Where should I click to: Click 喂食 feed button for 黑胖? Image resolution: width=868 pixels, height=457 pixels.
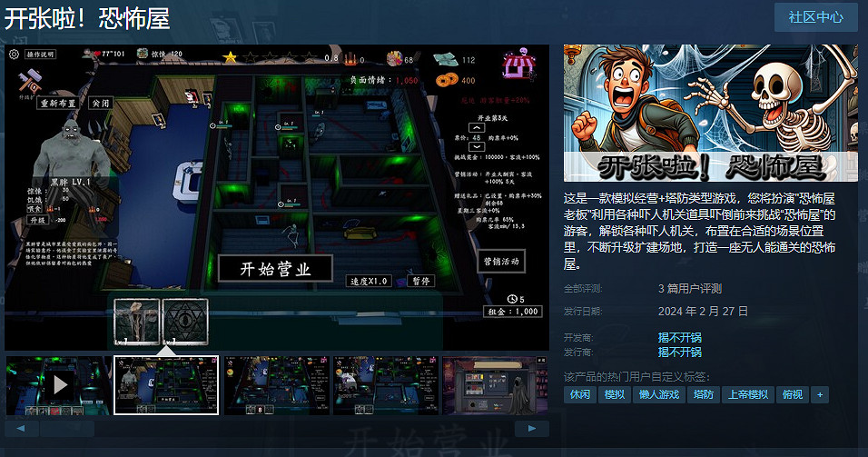tap(35, 209)
